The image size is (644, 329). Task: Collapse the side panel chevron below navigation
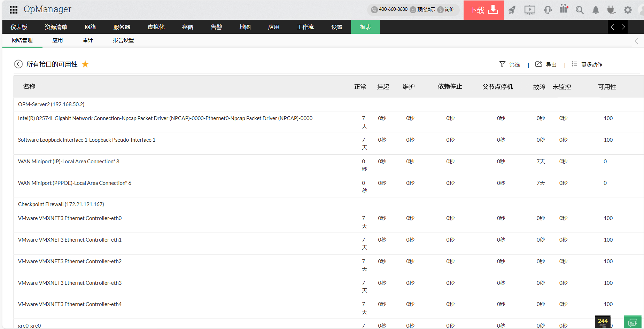click(636, 41)
